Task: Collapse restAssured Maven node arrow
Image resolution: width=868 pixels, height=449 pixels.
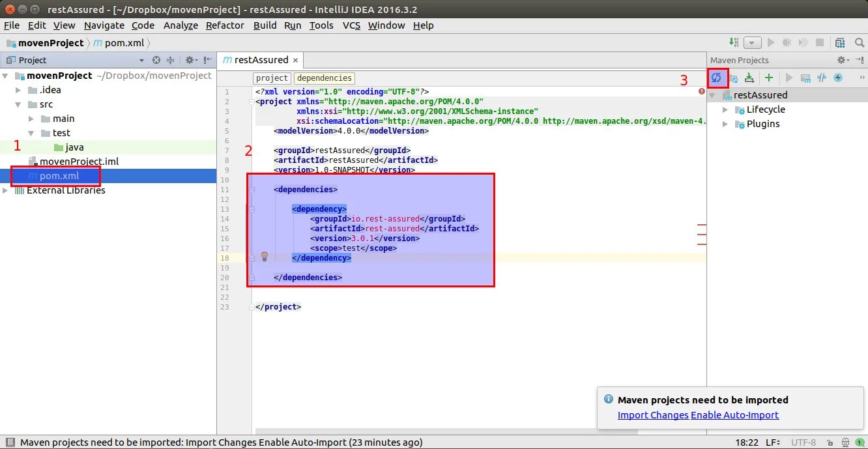Action: click(712, 95)
